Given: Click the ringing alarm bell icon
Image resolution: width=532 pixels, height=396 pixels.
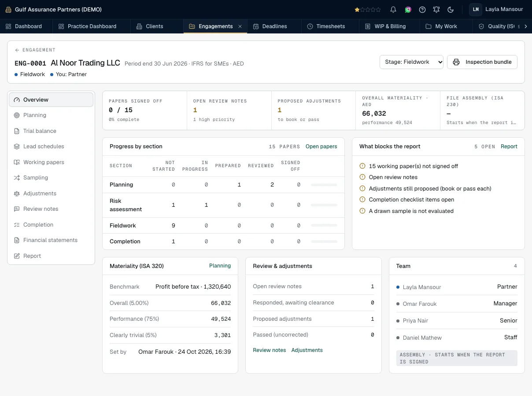Looking at the screenshot, I should pos(436,9).
